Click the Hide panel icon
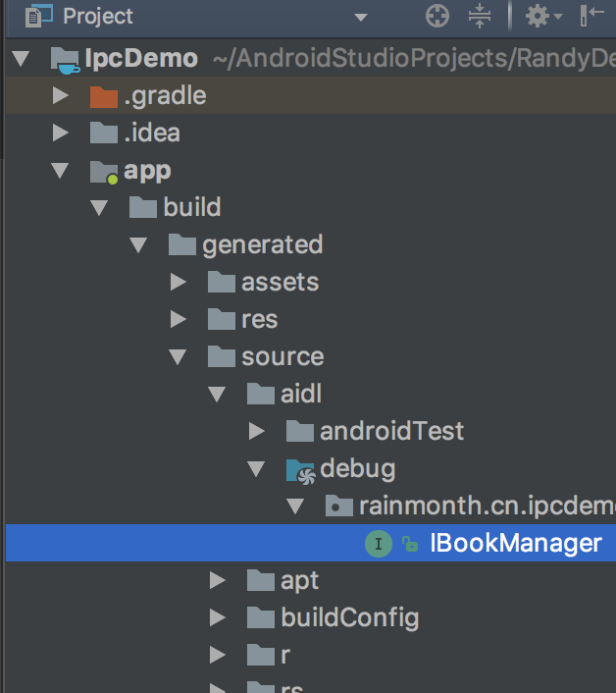Image resolution: width=616 pixels, height=693 pixels. pyautogui.click(x=592, y=16)
